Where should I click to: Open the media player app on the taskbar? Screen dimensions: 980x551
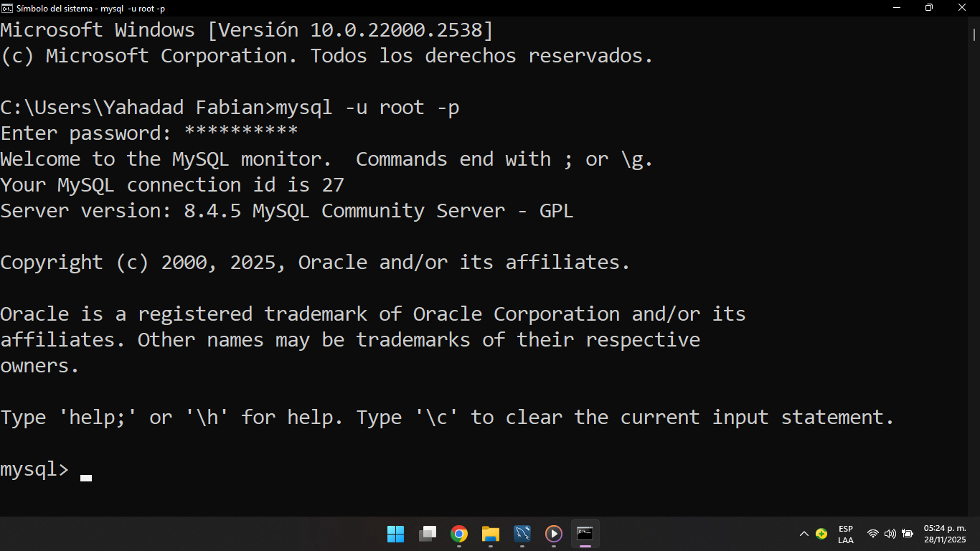(554, 534)
